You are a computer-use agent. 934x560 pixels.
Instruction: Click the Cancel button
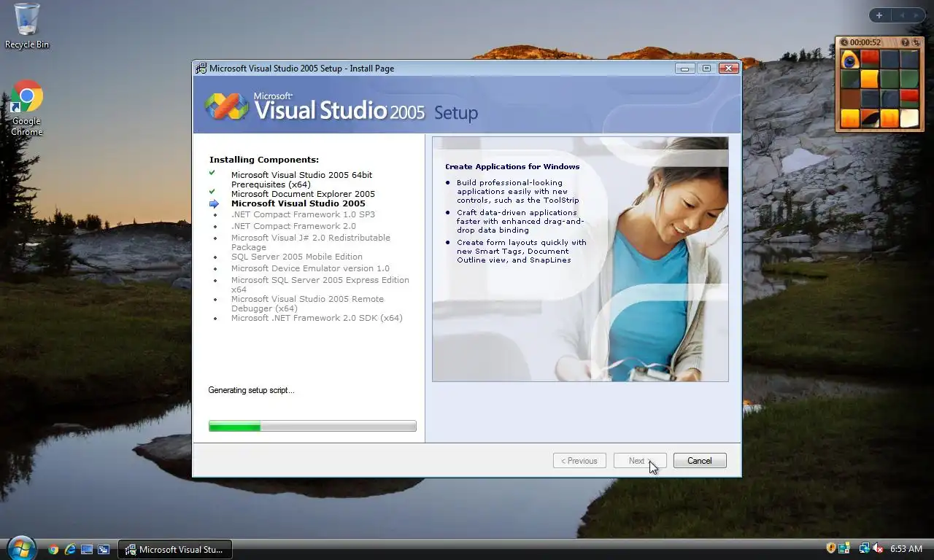[x=699, y=461]
